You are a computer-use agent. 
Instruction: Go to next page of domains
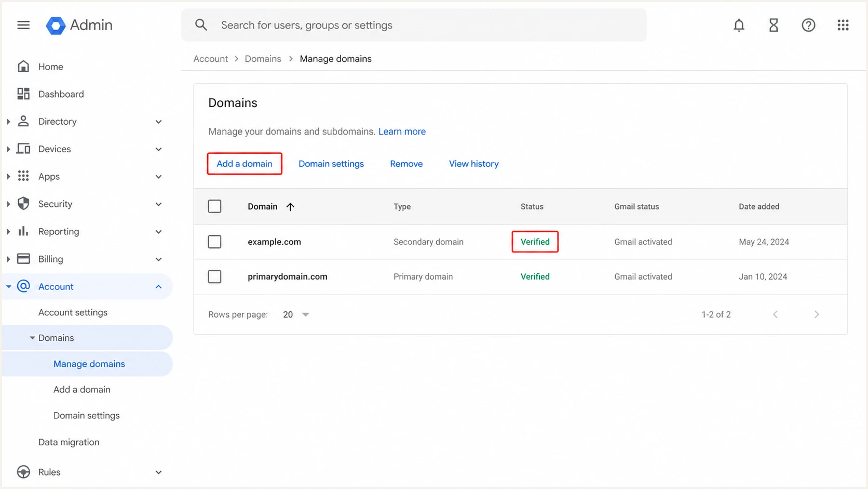coord(817,314)
